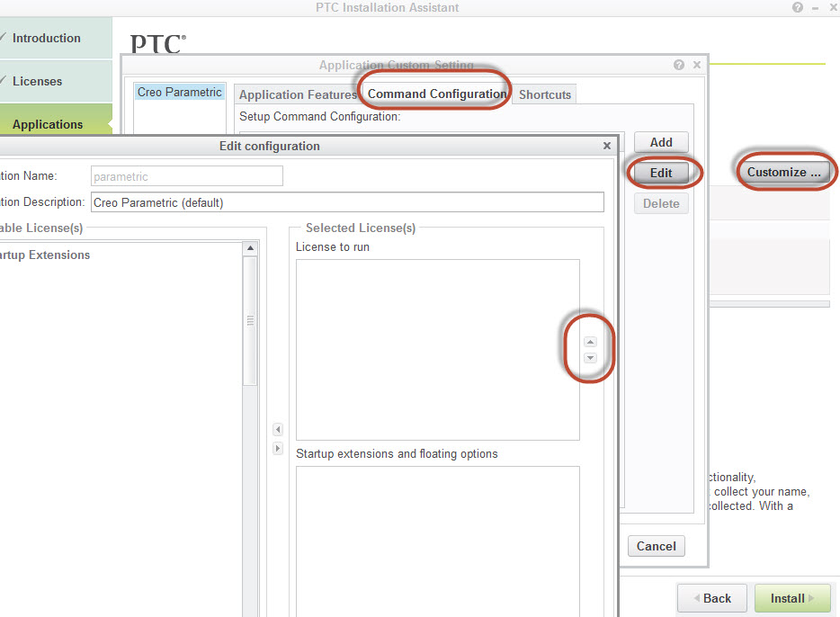Click the Add configuration button
840x617 pixels.
[661, 142]
